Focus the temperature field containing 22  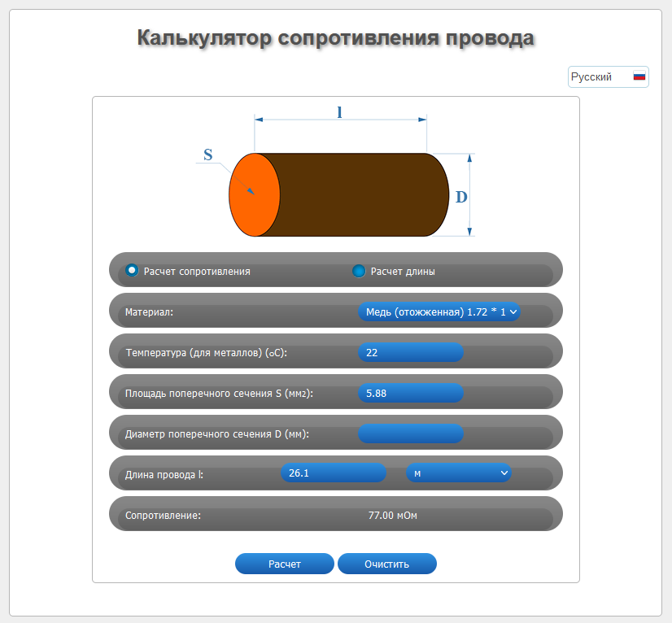[x=411, y=352]
